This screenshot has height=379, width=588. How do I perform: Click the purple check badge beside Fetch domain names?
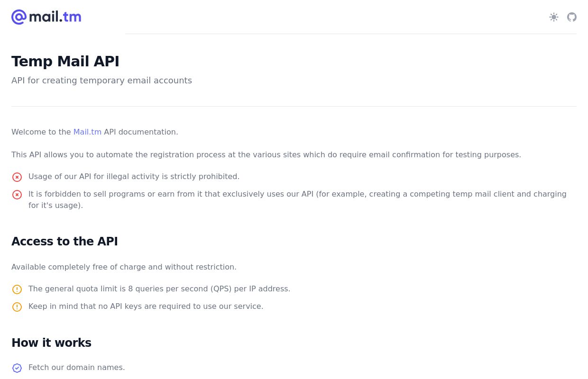(x=17, y=368)
